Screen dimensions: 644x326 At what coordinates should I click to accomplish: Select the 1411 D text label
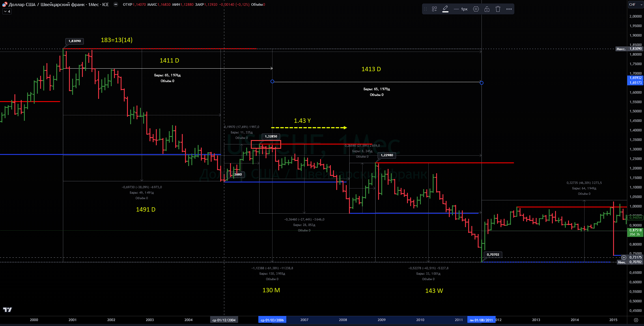coord(169,61)
